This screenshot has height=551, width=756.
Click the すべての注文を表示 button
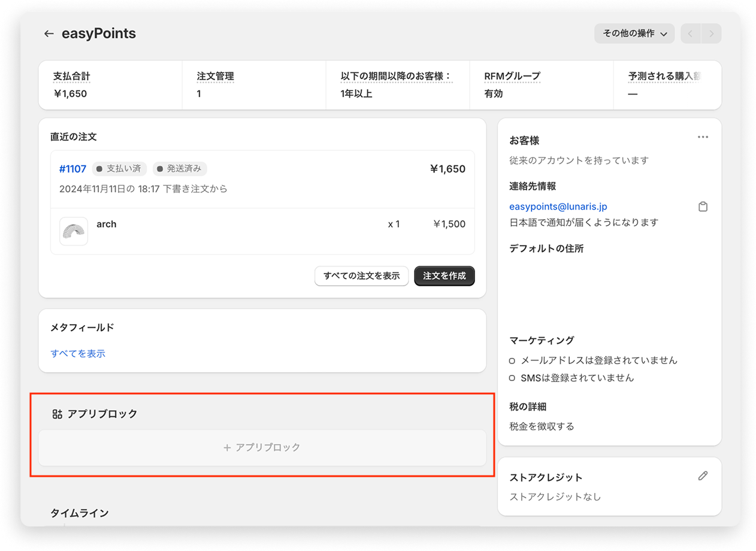pos(361,276)
